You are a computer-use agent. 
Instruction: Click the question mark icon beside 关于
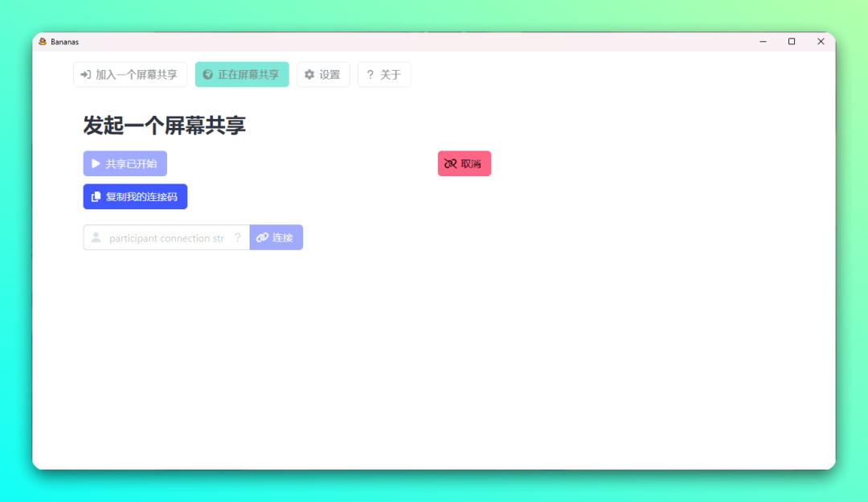click(x=371, y=75)
